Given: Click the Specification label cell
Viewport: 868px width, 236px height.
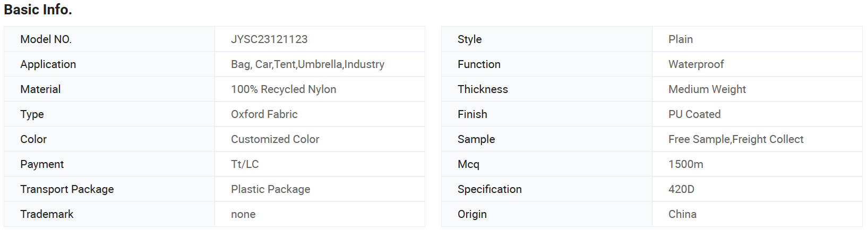Looking at the screenshot, I should tap(547, 189).
